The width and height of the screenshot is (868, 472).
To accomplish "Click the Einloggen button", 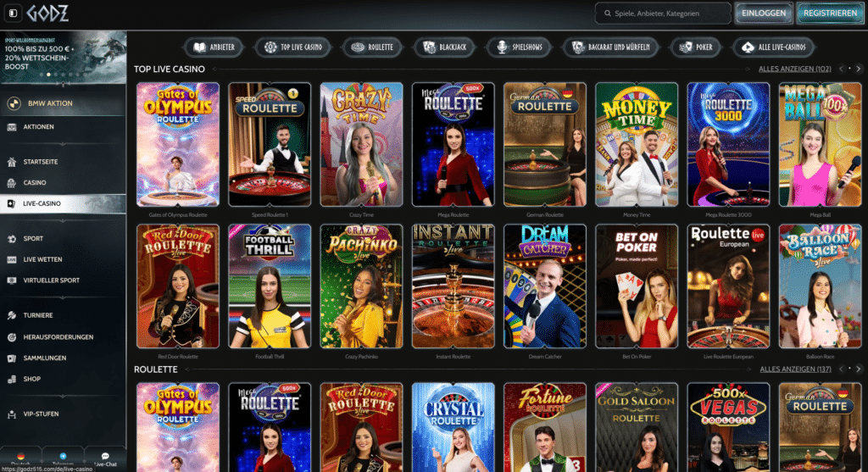I will (764, 14).
